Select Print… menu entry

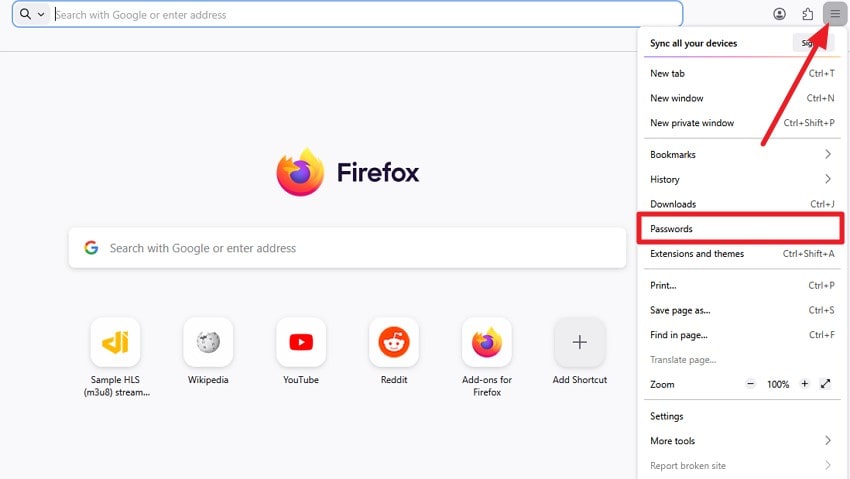(x=742, y=286)
